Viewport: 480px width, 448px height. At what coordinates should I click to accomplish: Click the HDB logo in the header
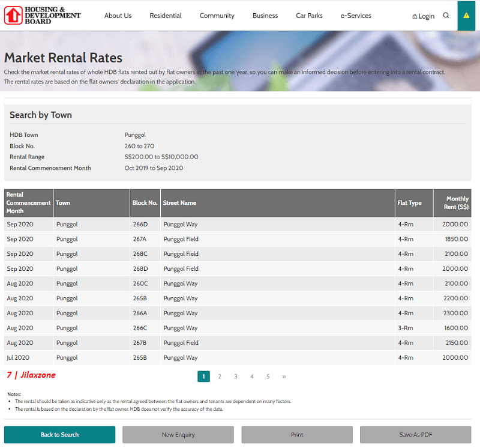(x=43, y=16)
